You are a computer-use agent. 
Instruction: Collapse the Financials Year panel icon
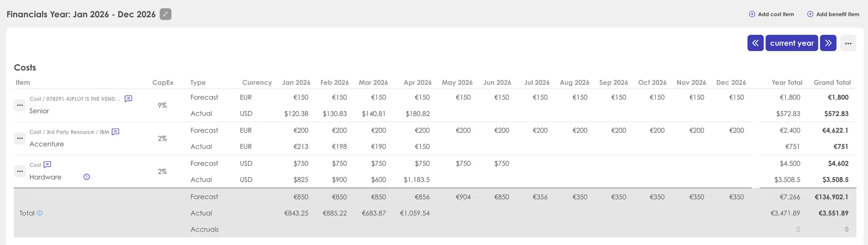tap(165, 14)
